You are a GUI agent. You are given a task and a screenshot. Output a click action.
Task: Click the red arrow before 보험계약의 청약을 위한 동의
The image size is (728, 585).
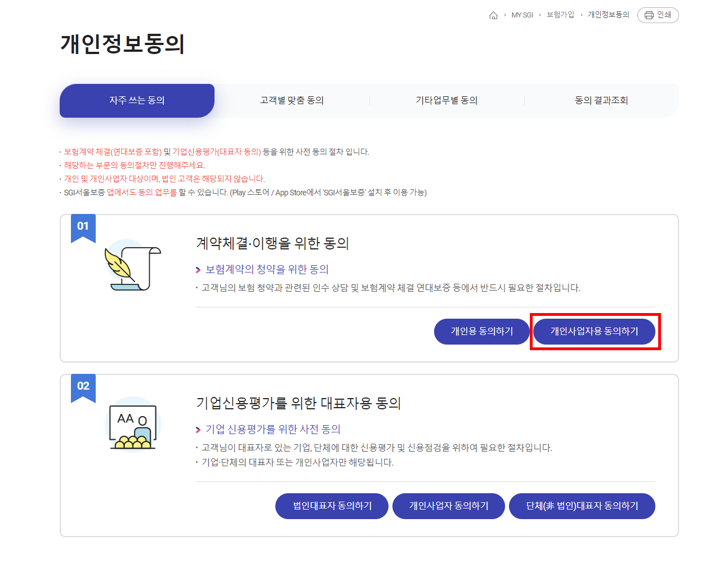(198, 270)
